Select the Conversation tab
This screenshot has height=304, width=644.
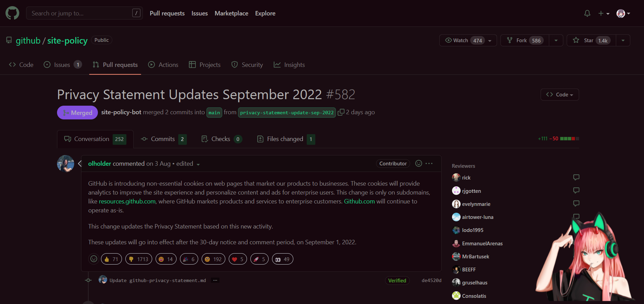coord(95,139)
